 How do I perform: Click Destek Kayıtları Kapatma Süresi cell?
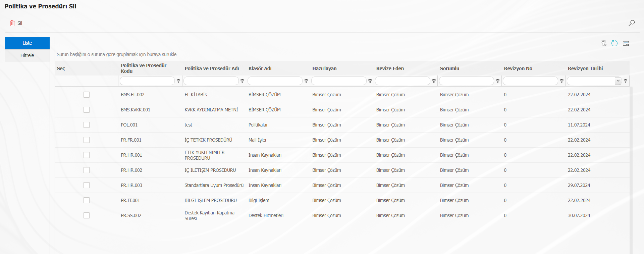[210, 215]
